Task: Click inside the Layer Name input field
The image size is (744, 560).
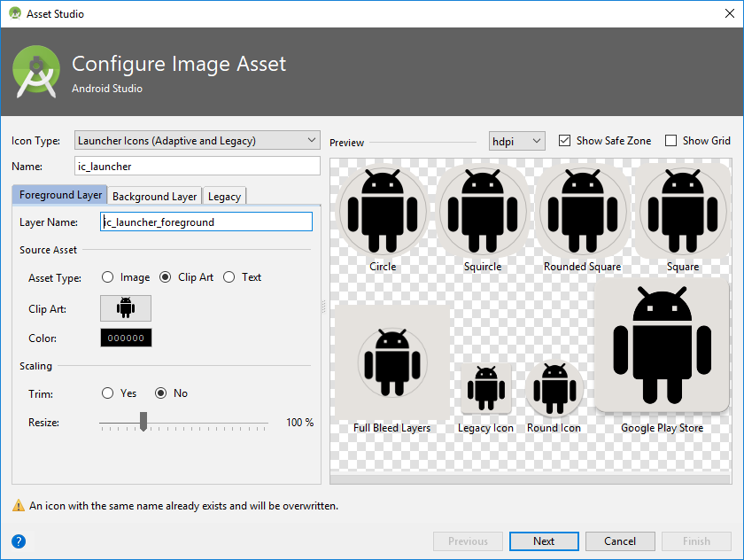Action: click(206, 222)
